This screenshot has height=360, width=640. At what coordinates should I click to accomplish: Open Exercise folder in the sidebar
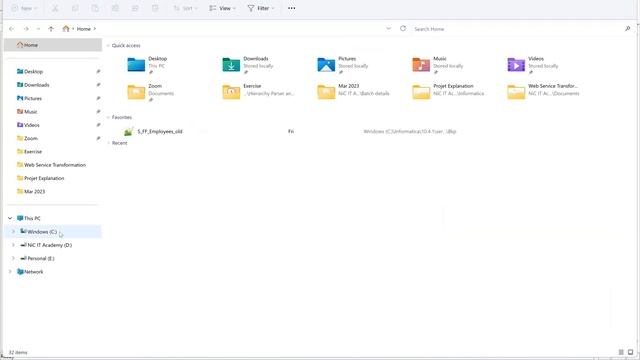pyautogui.click(x=33, y=151)
